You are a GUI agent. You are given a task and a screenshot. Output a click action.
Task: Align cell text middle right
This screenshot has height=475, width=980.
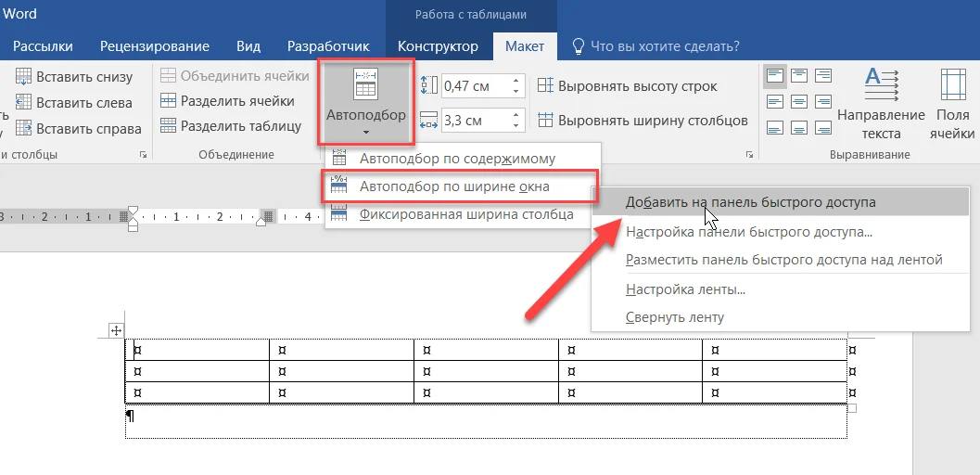(823, 101)
